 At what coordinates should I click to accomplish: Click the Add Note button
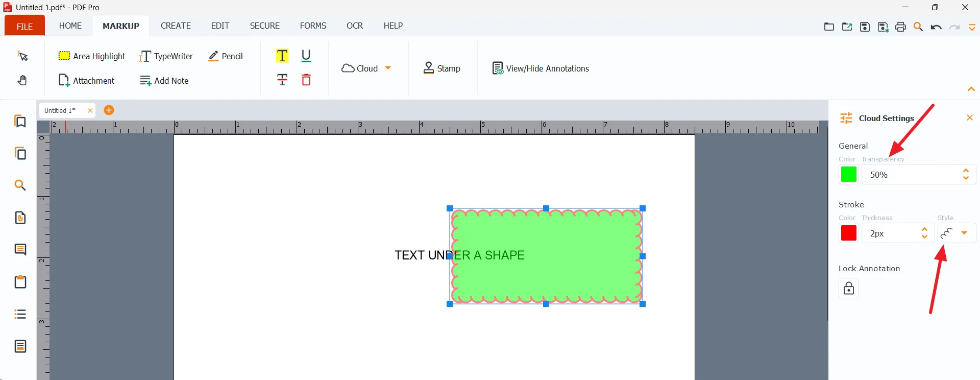(164, 81)
